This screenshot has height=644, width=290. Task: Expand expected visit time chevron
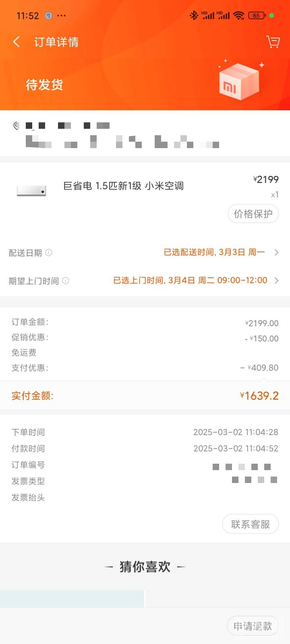pos(276,281)
